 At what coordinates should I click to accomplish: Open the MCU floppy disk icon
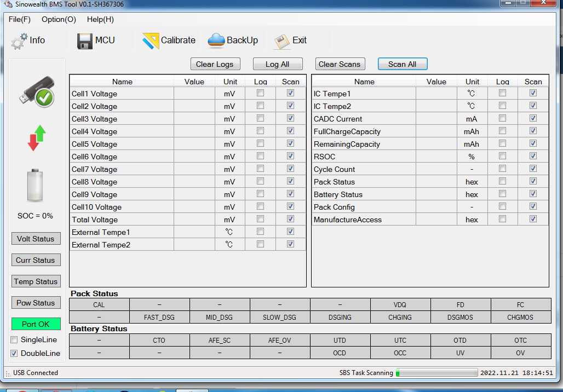coord(84,41)
